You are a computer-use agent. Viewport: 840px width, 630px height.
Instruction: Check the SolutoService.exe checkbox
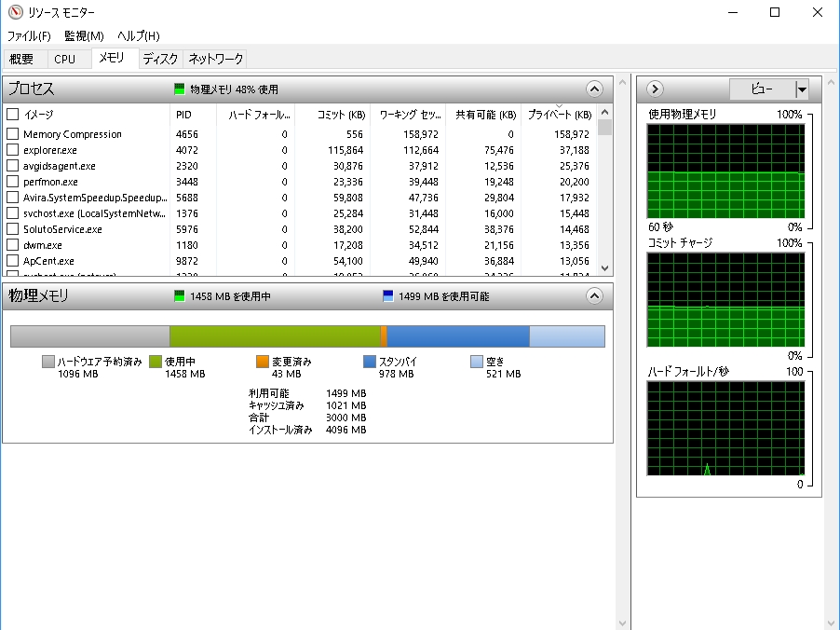point(13,229)
